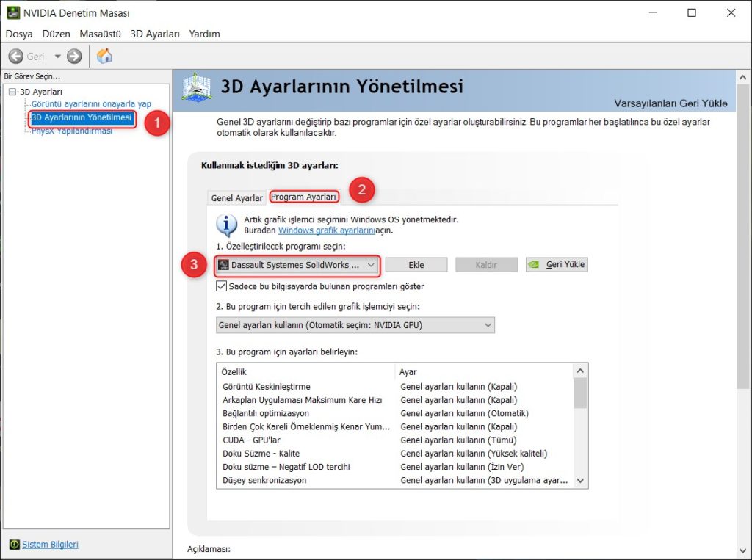Click the NVIDIA logo on Geri Yükle button
The width and height of the screenshot is (752, 560).
click(534, 265)
